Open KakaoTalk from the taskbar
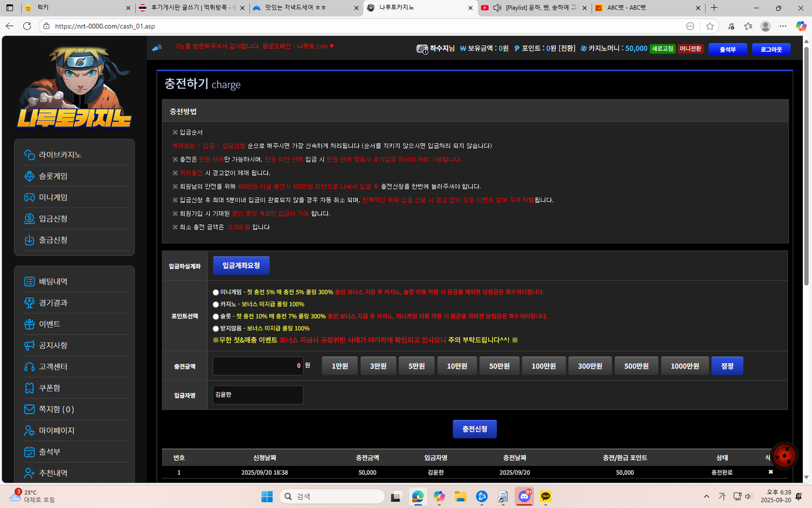 pos(546,496)
